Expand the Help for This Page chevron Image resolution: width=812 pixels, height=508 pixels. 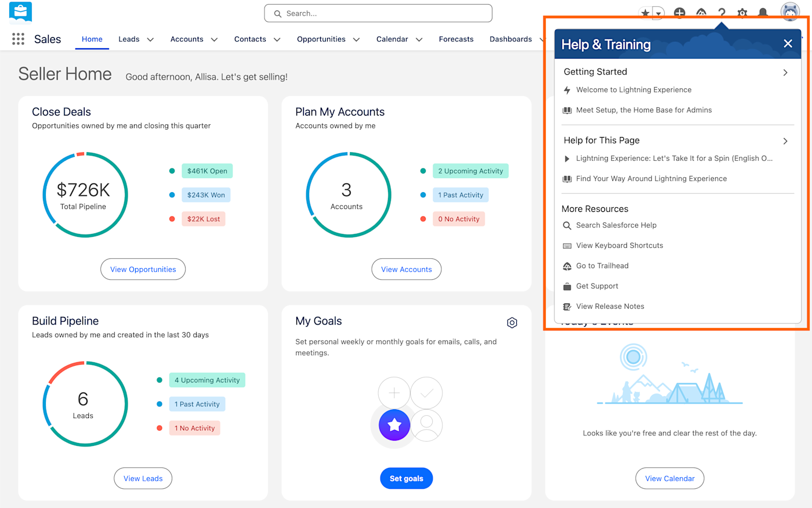pos(785,141)
